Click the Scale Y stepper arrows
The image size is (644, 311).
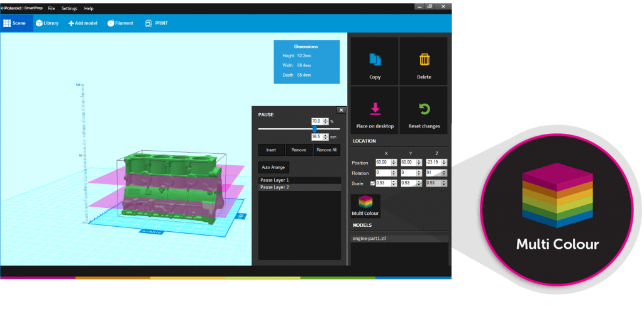tap(419, 183)
